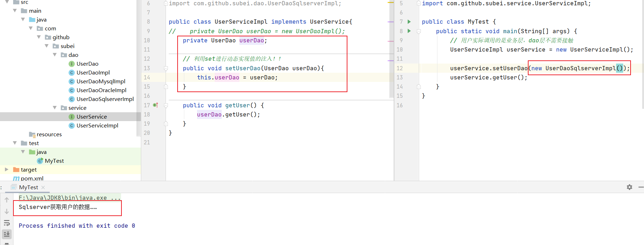Click UserDao interface icon in the tree
The image size is (644, 245).
tap(72, 64)
